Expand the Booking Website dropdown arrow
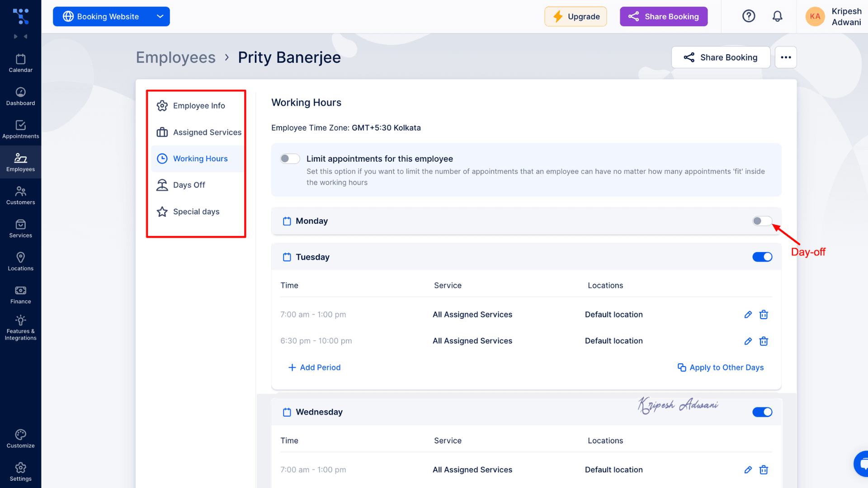The height and width of the screenshot is (488, 868). tap(160, 16)
